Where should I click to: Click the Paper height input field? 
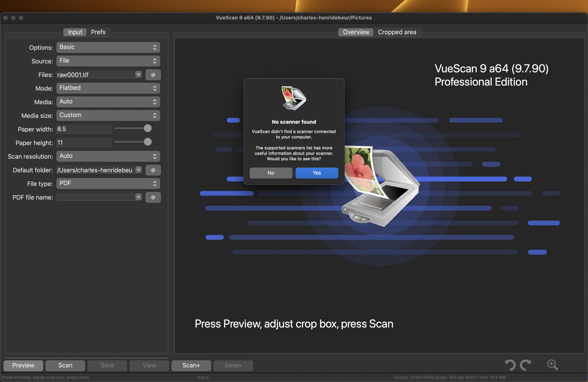pos(84,143)
